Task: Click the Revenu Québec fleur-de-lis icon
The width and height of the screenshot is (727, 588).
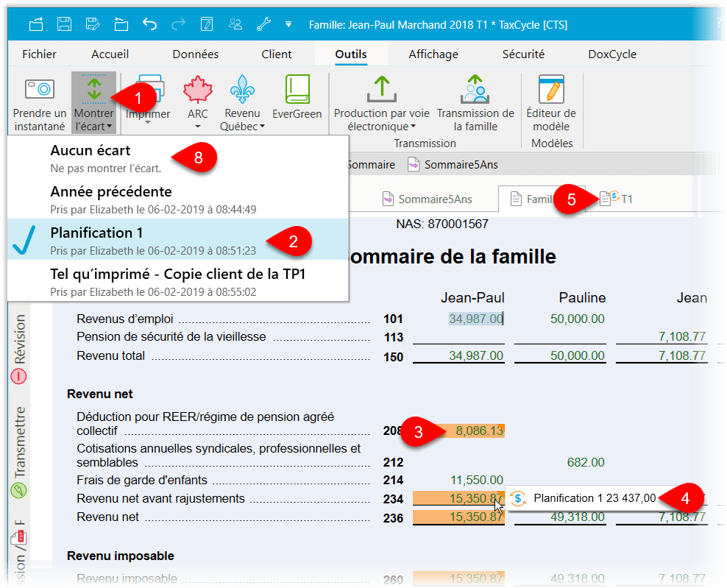Action: 243,89
